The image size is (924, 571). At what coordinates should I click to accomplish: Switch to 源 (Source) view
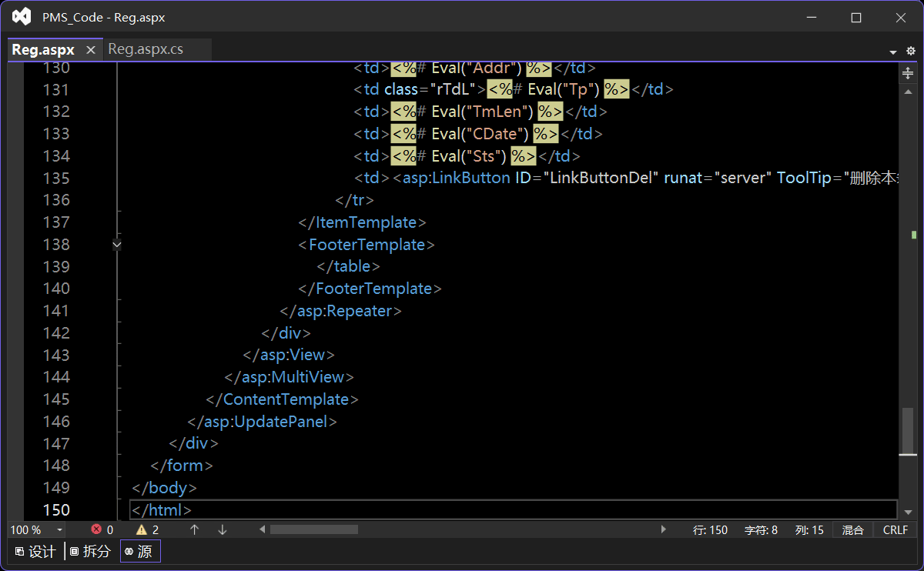click(139, 551)
